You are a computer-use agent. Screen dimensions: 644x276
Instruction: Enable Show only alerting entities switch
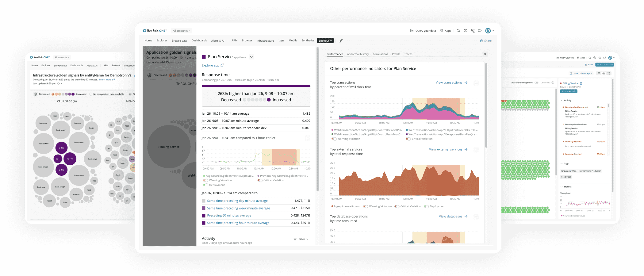(x=536, y=82)
